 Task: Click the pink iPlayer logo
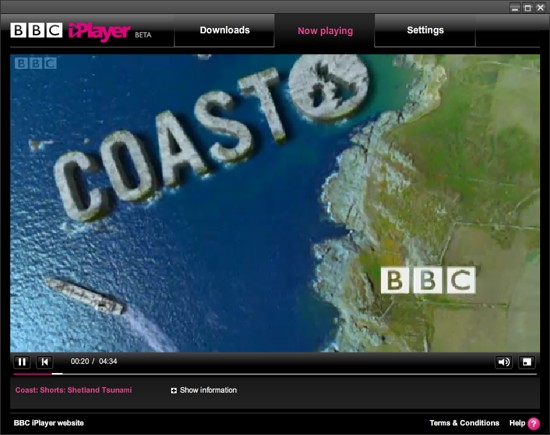tap(99, 32)
